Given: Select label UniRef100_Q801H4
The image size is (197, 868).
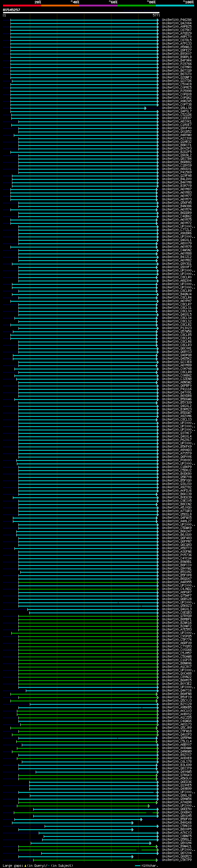Looking at the screenshot, I should (x=177, y=843).
